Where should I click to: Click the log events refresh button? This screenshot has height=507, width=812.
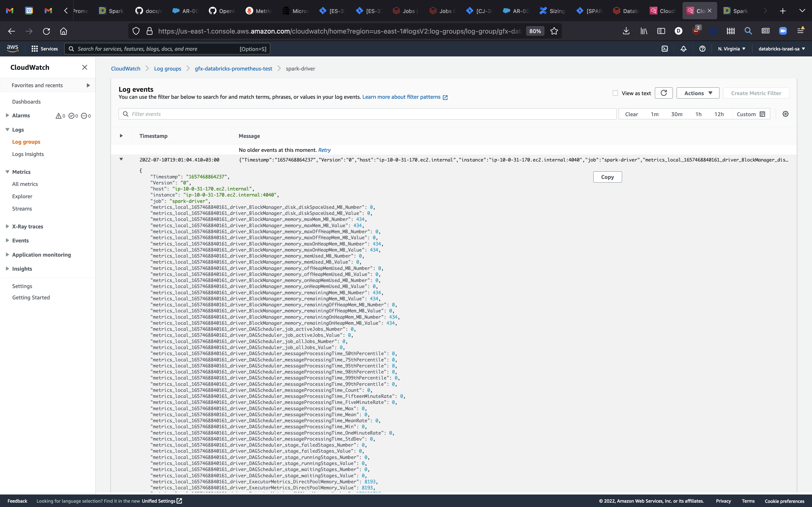(663, 93)
